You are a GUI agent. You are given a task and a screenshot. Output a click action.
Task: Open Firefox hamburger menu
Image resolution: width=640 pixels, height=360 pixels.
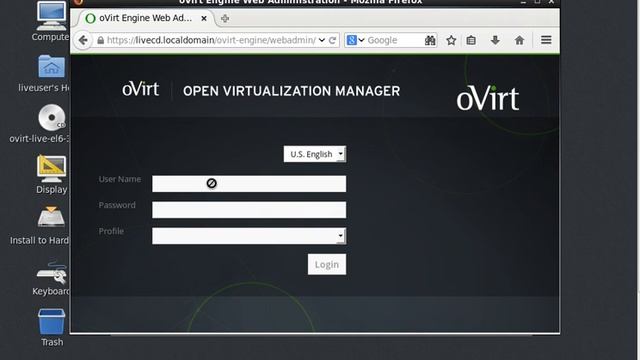pos(546,40)
